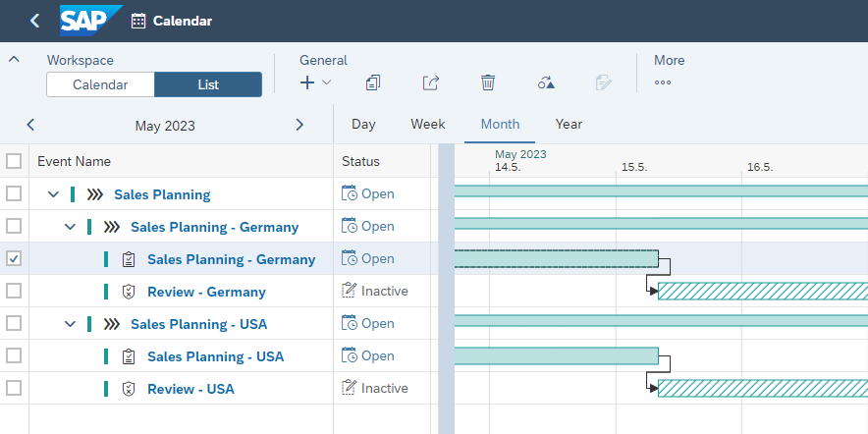Check the Sales Planning - USA process checkbox

pos(14,323)
